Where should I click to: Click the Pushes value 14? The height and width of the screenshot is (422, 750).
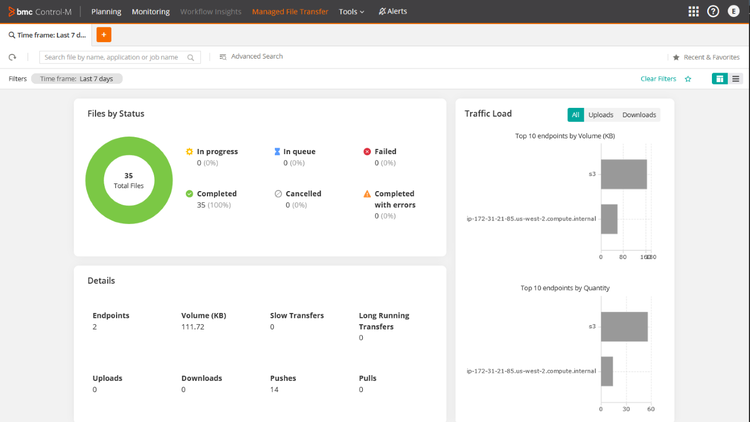(x=274, y=389)
